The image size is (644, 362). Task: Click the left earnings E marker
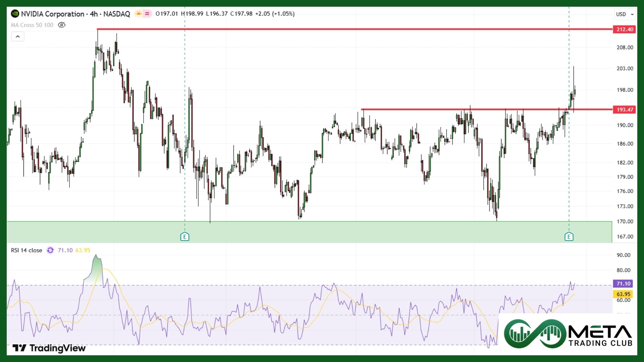(x=184, y=237)
